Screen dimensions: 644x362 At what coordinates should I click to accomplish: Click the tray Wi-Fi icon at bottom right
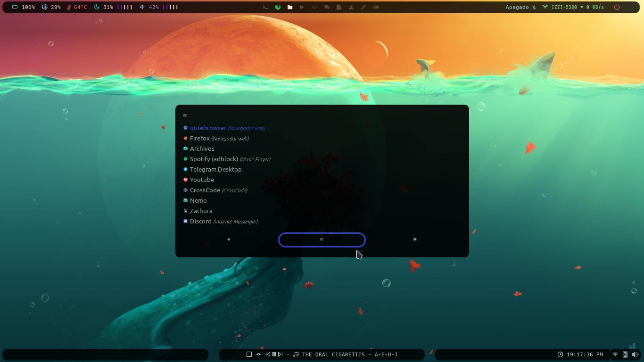click(615, 354)
